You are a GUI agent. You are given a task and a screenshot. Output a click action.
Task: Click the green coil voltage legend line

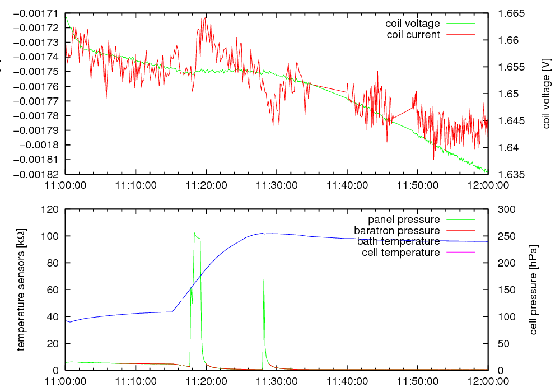[460, 24]
